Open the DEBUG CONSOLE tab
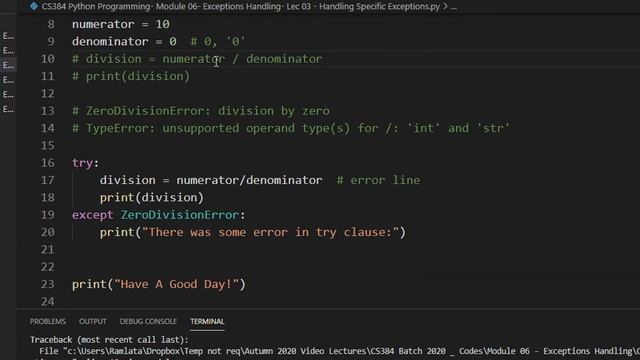 (148, 321)
